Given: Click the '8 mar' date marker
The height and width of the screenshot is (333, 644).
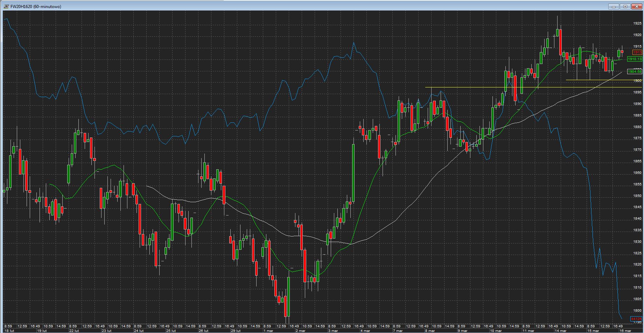Looking at the screenshot, I should (x=430, y=331).
